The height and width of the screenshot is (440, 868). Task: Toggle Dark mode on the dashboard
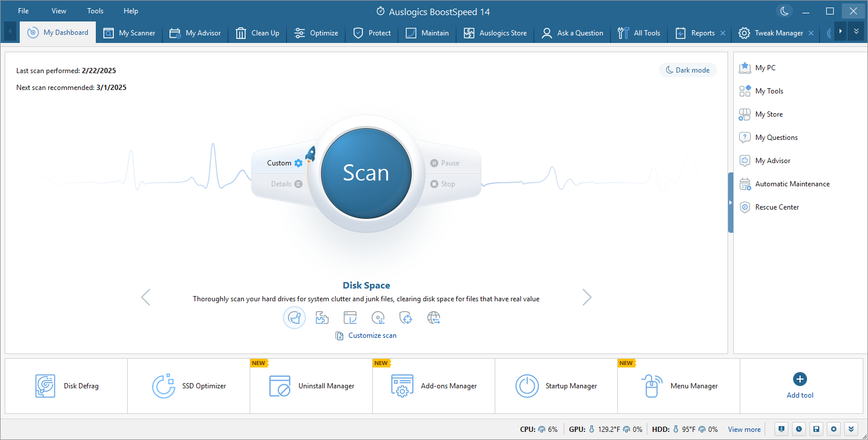tap(688, 70)
